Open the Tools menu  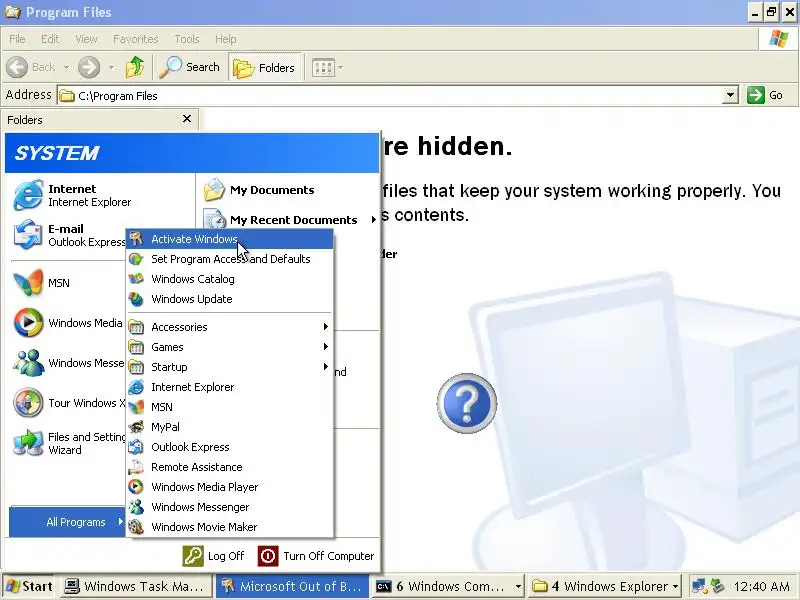click(187, 39)
